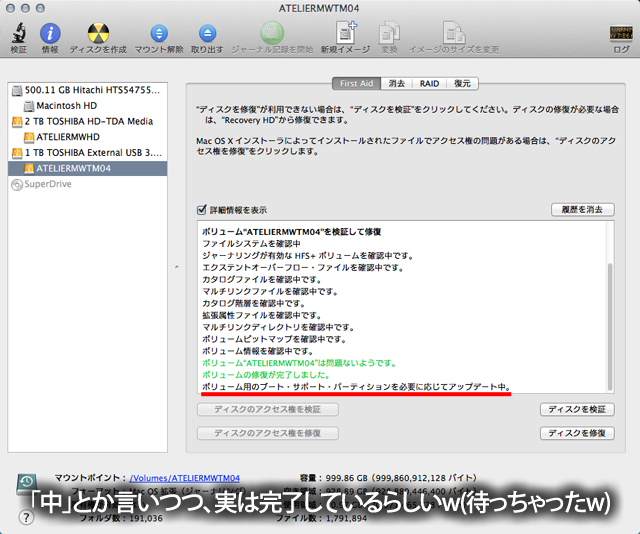
Task: Switch to the First Aid tab
Action: coord(356,83)
